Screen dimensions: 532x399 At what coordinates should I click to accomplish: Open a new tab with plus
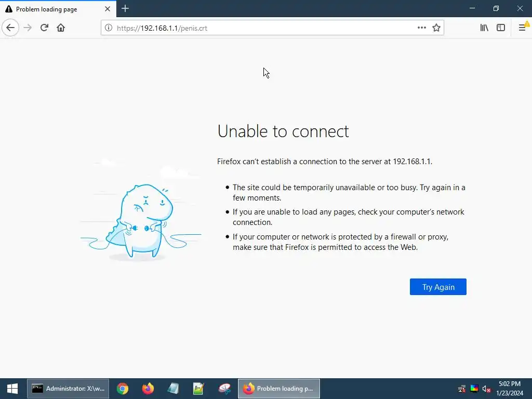(x=125, y=8)
